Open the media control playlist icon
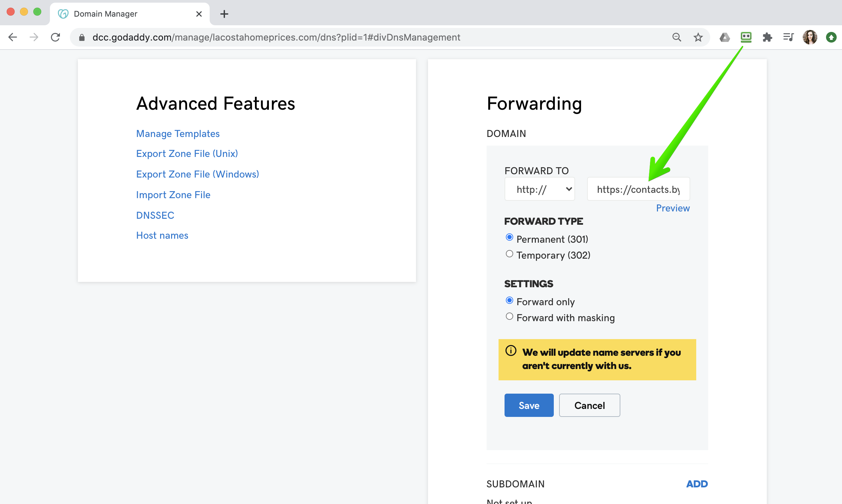842x504 pixels. point(788,37)
